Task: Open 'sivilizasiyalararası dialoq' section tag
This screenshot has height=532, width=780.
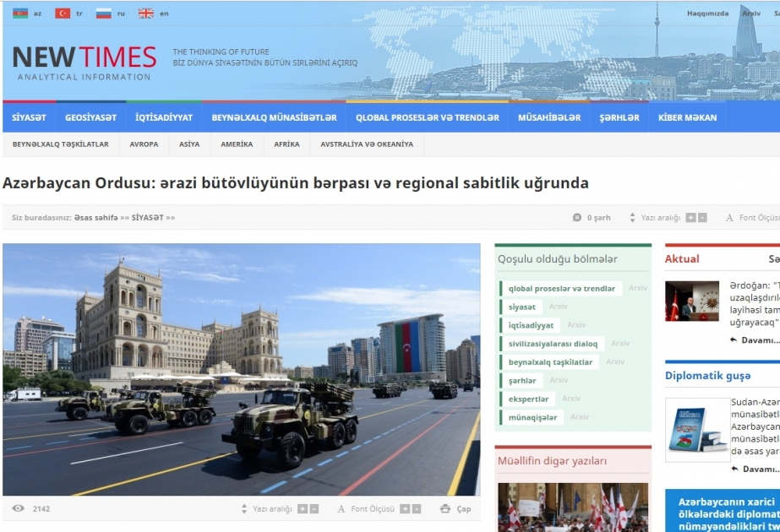Action: click(x=553, y=344)
